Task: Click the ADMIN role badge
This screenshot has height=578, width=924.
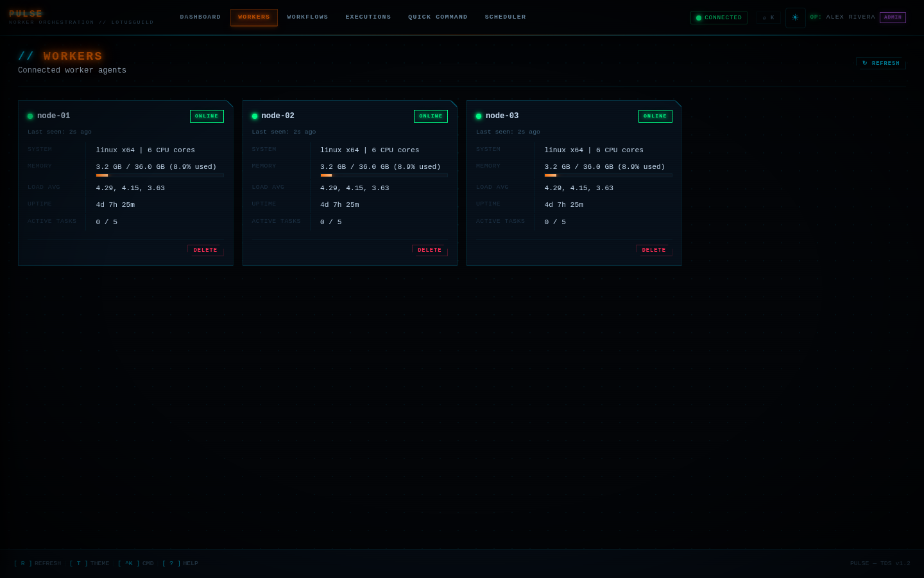Action: pyautogui.click(x=893, y=18)
